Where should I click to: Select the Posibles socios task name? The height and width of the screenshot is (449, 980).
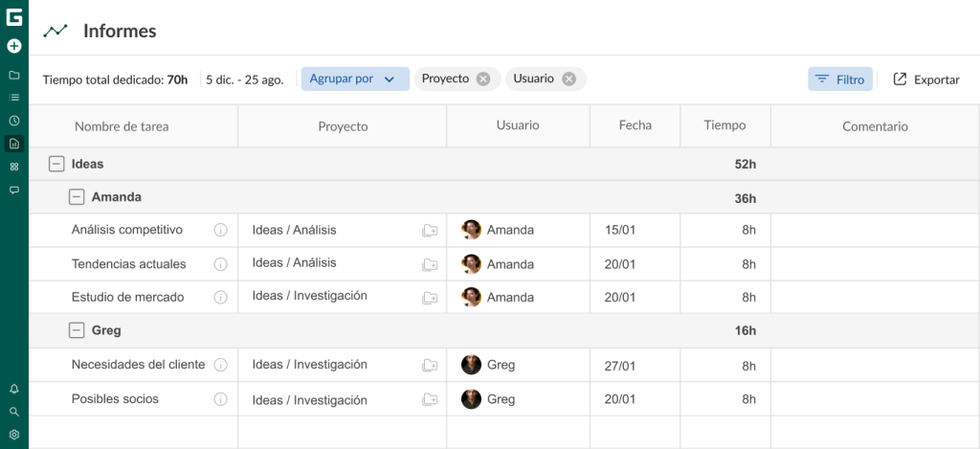coord(115,399)
